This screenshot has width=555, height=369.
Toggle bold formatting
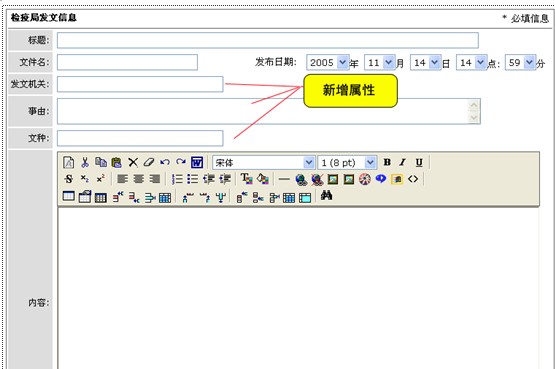[387, 162]
